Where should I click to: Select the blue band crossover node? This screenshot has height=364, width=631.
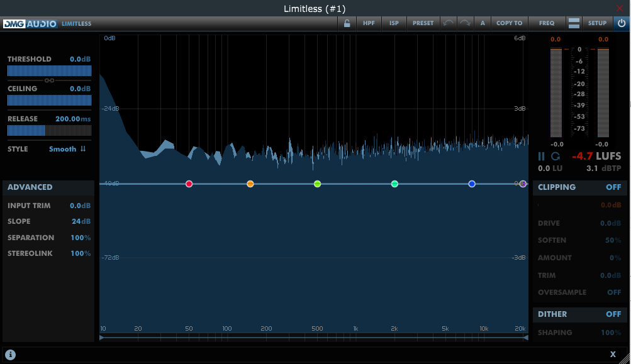click(472, 184)
